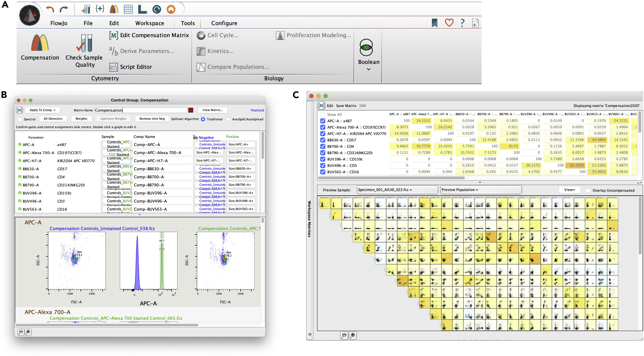Click the blue bookmark icon
The width and height of the screenshot is (644, 356).
(x=434, y=23)
